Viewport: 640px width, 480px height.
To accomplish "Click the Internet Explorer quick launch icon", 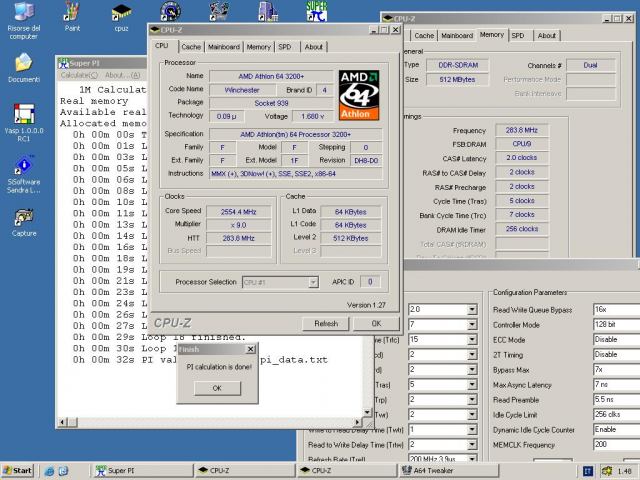I will click(49, 471).
